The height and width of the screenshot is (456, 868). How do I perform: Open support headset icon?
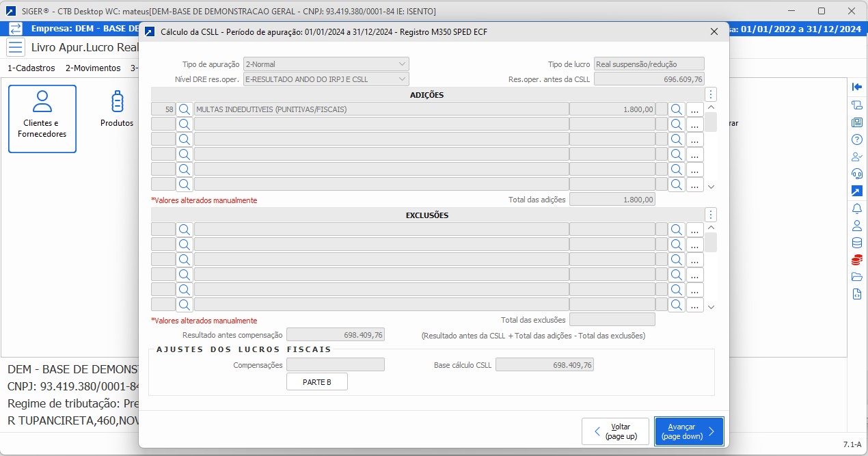[857, 174]
